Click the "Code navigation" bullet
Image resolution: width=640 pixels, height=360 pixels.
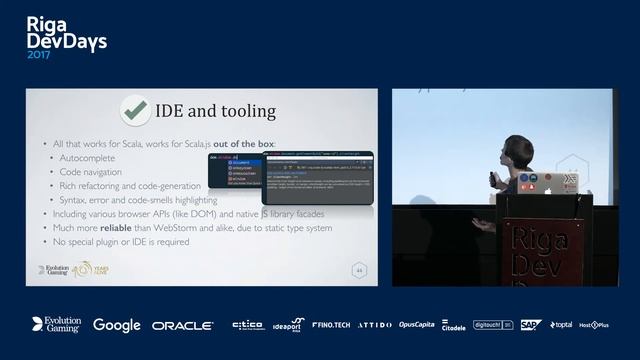pos(91,172)
